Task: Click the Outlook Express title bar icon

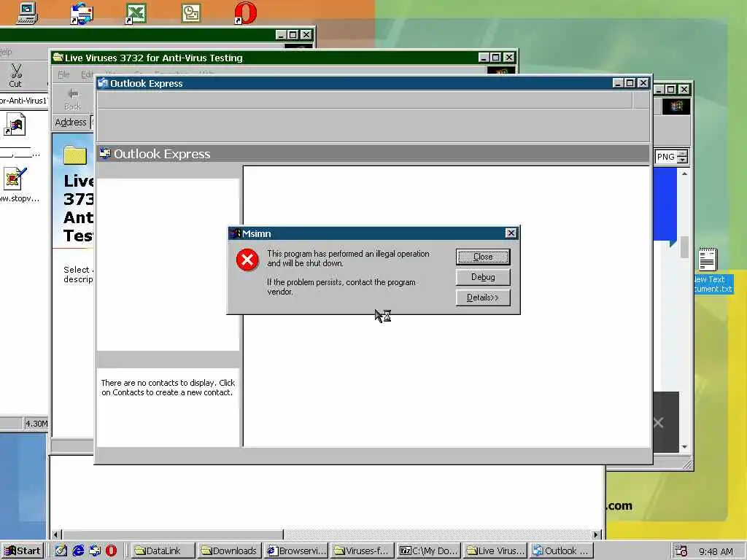Action: [x=103, y=83]
